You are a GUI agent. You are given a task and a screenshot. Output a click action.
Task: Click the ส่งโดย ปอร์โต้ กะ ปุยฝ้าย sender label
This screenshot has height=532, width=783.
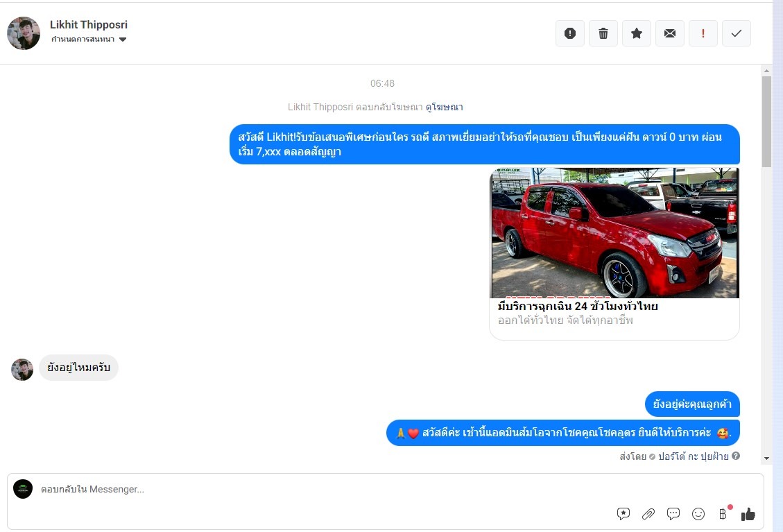point(674,456)
